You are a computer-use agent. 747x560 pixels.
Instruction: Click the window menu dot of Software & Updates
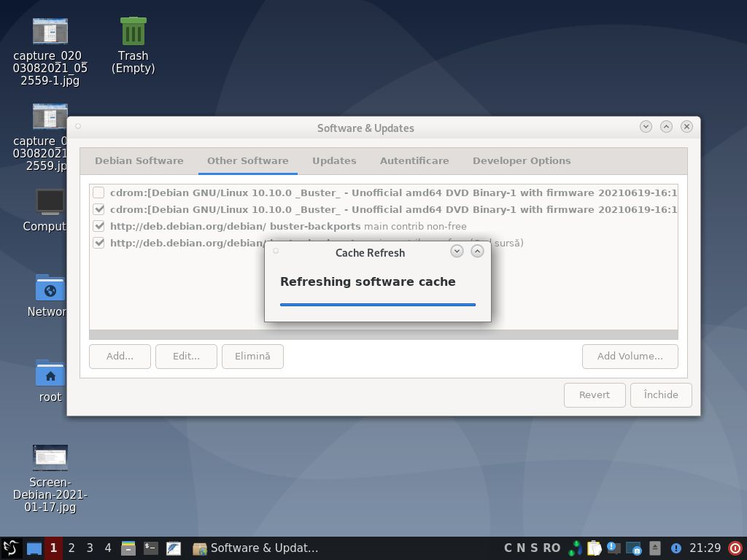(x=78, y=126)
